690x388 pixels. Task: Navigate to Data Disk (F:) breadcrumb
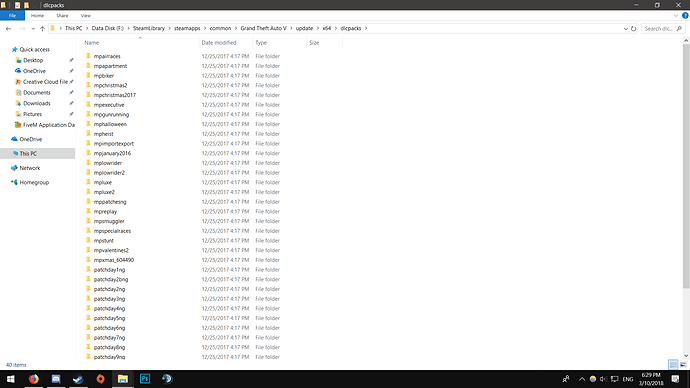(107, 28)
